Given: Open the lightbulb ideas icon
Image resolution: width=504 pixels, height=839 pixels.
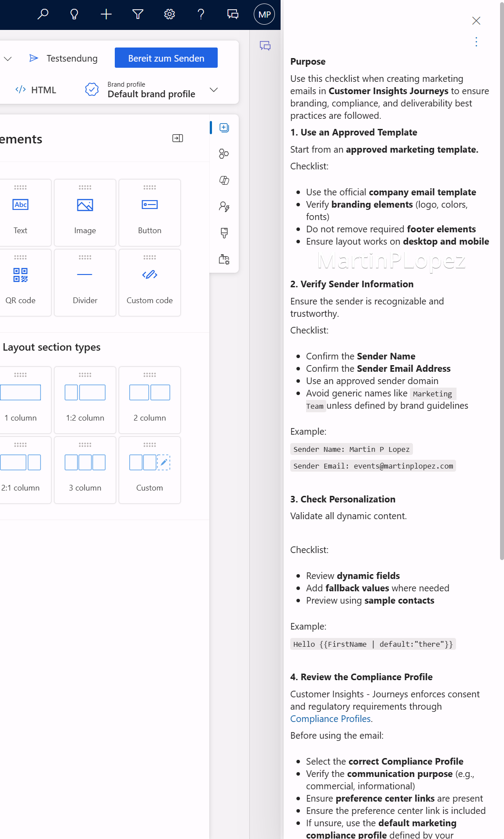Looking at the screenshot, I should click(x=74, y=15).
